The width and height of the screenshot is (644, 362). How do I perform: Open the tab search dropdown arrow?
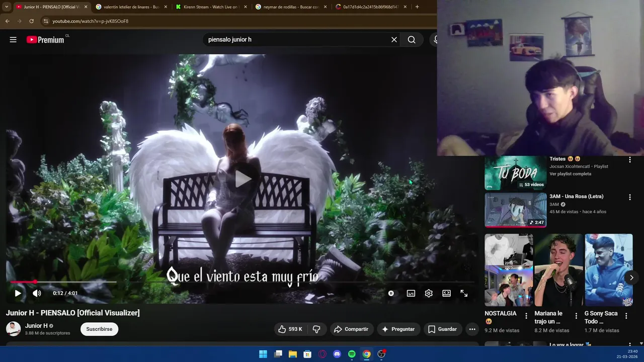(x=7, y=7)
